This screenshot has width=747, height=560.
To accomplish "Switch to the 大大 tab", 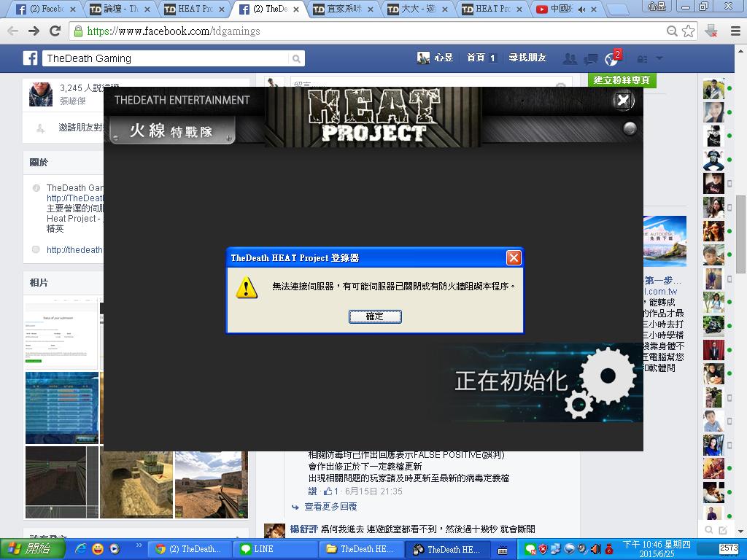I will 418,9.
